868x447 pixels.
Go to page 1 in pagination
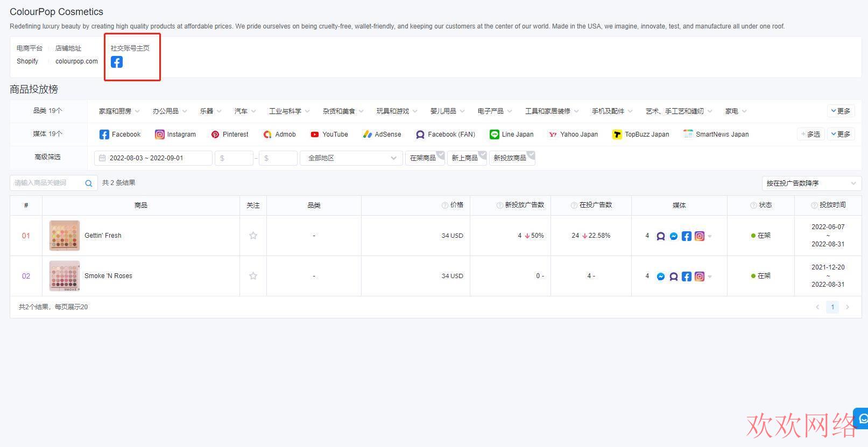pyautogui.click(x=832, y=307)
